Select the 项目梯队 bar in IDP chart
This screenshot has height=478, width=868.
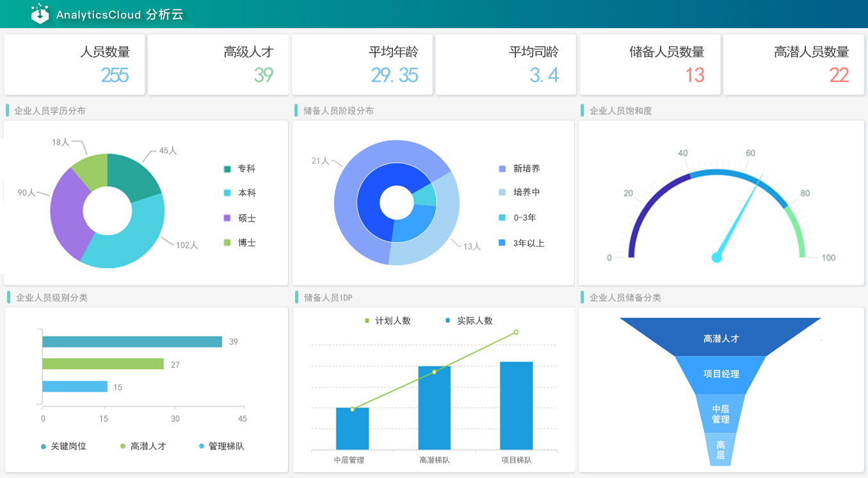click(516, 406)
